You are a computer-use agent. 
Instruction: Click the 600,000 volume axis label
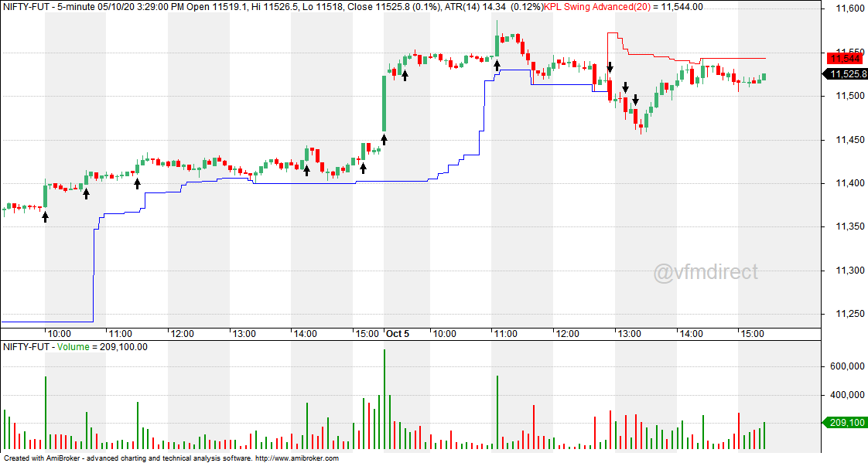pyautogui.click(x=847, y=366)
